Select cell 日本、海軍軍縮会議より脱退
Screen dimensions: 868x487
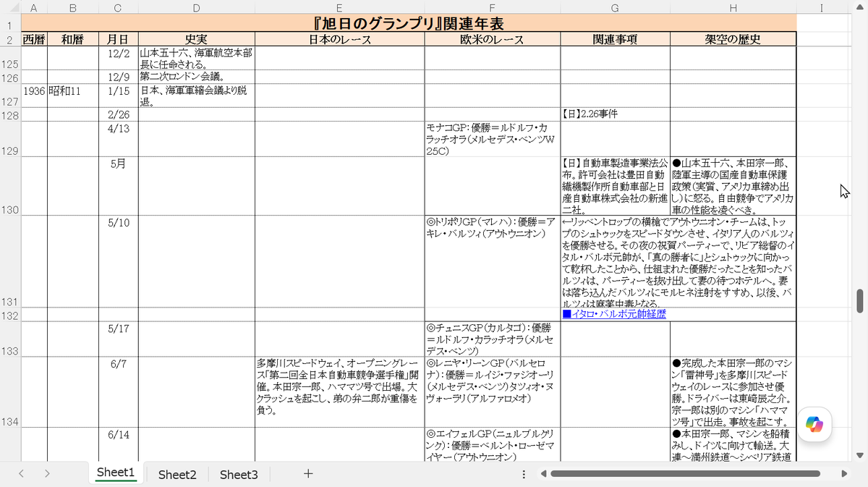pyautogui.click(x=197, y=96)
